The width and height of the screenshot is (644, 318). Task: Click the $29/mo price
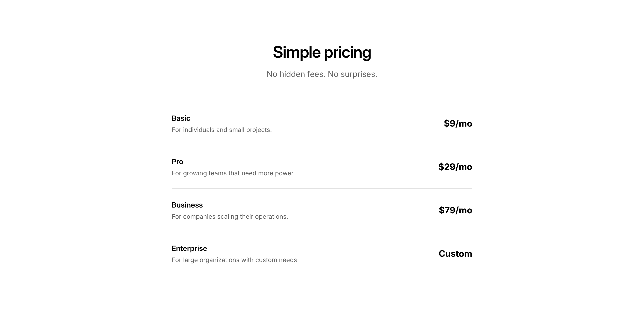pos(455,167)
